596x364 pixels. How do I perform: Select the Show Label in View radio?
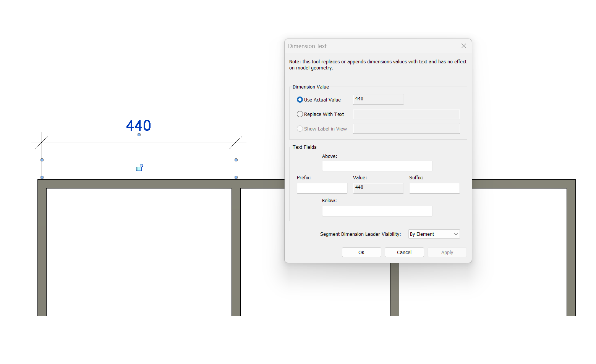point(300,129)
